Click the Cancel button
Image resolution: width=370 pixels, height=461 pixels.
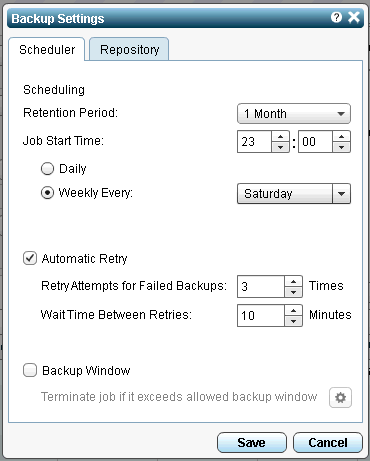point(328,442)
